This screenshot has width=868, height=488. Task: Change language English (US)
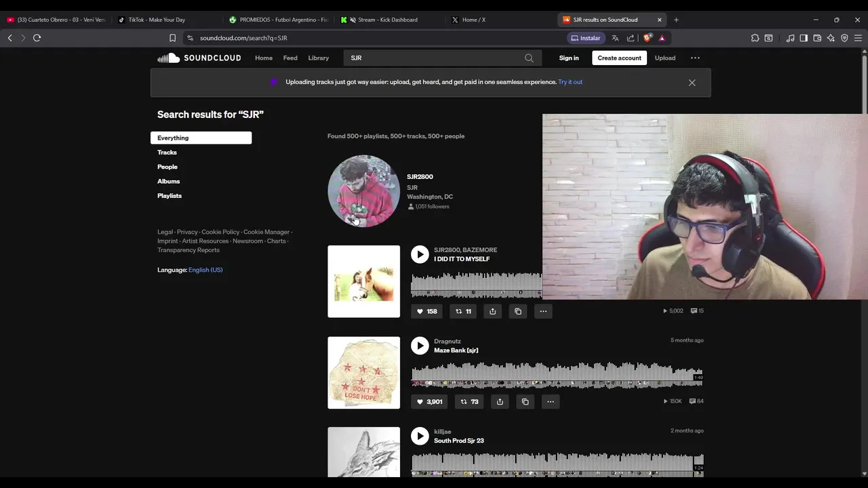click(205, 270)
